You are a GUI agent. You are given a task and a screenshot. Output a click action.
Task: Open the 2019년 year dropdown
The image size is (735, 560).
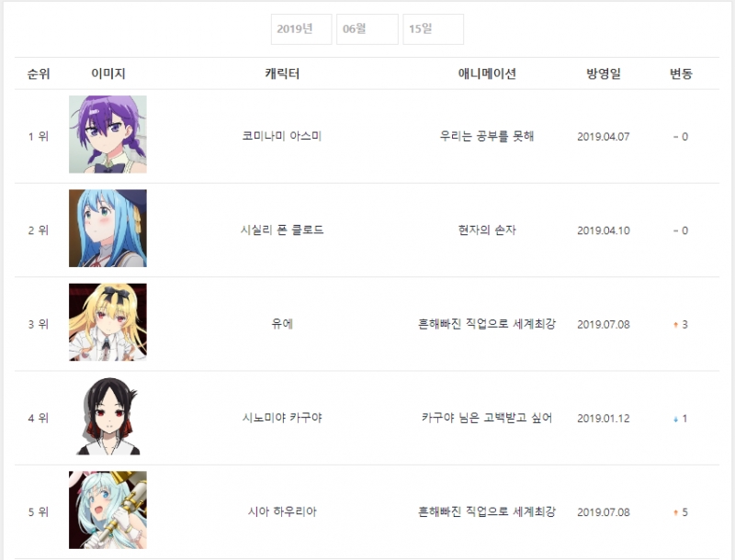(301, 29)
